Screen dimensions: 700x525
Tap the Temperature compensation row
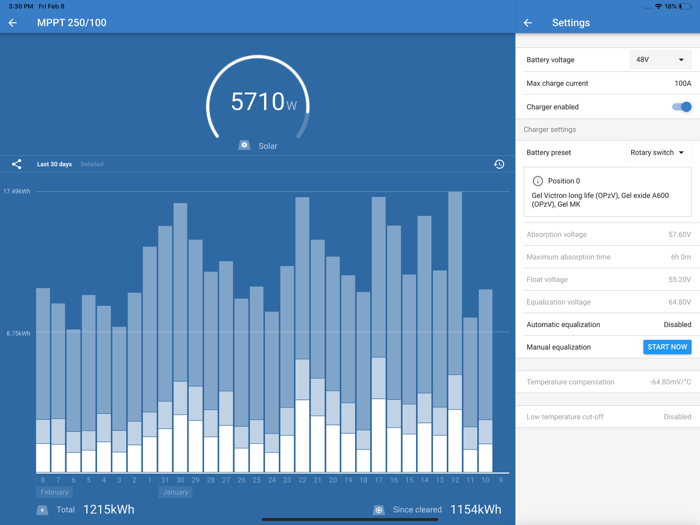click(608, 382)
